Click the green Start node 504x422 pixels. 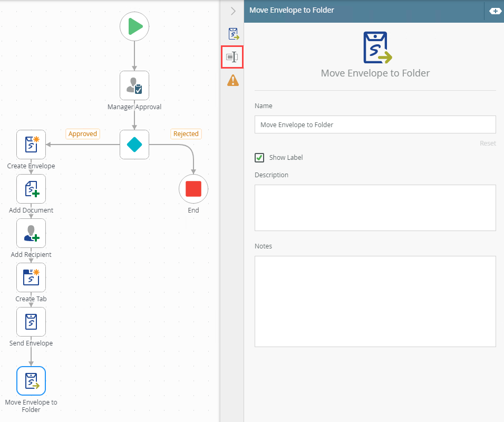[134, 26]
